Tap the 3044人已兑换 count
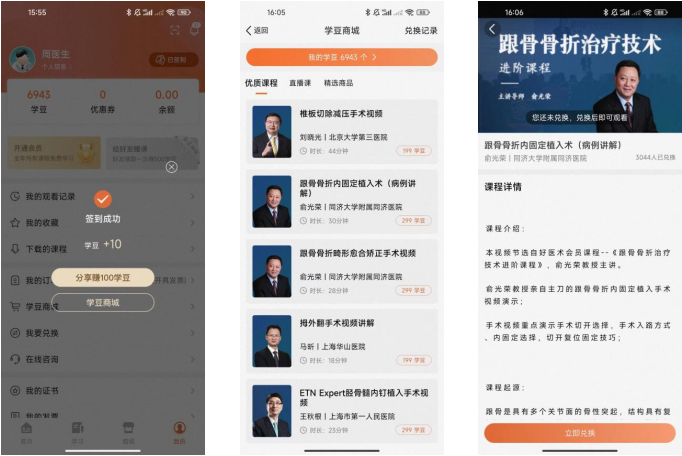This screenshot has height=456, width=682. pyautogui.click(x=655, y=157)
